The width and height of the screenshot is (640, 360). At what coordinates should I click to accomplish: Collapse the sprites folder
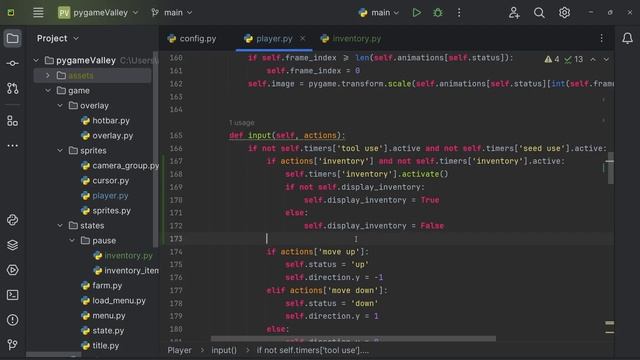point(60,151)
